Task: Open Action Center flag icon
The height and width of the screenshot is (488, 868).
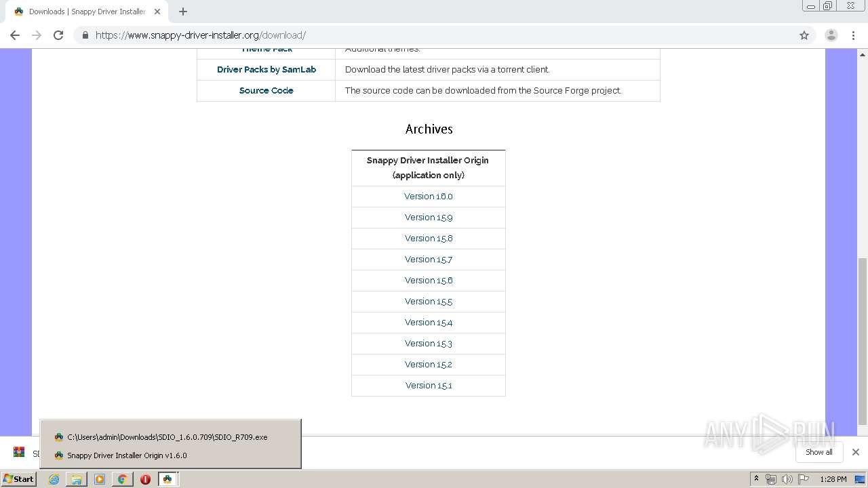Action: click(x=804, y=479)
